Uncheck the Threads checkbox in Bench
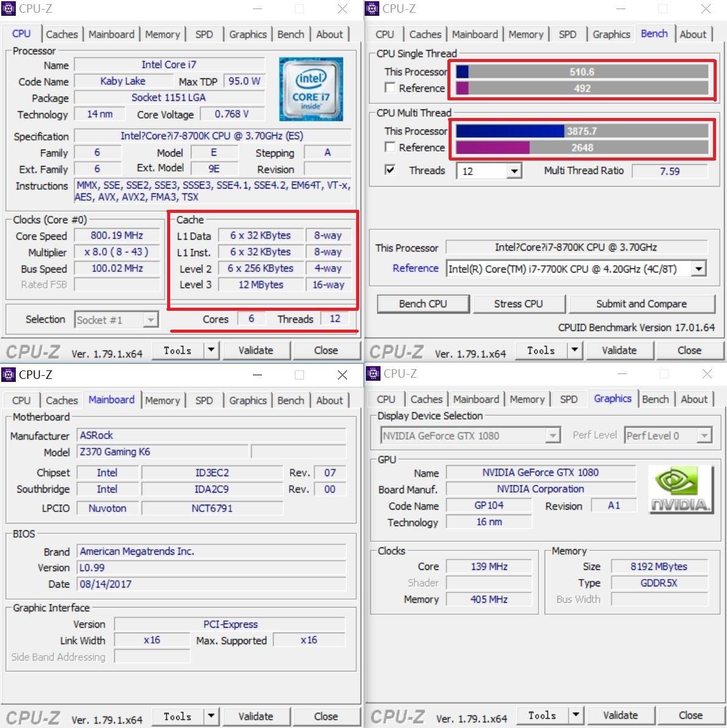Image resolution: width=727 pixels, height=728 pixels. (x=390, y=170)
